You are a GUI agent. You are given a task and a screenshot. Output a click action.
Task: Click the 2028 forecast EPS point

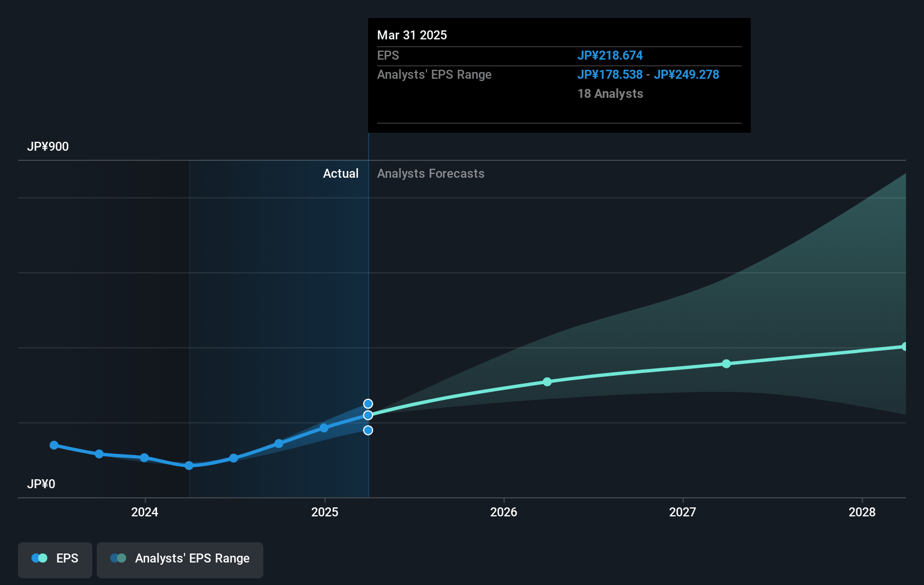click(905, 346)
